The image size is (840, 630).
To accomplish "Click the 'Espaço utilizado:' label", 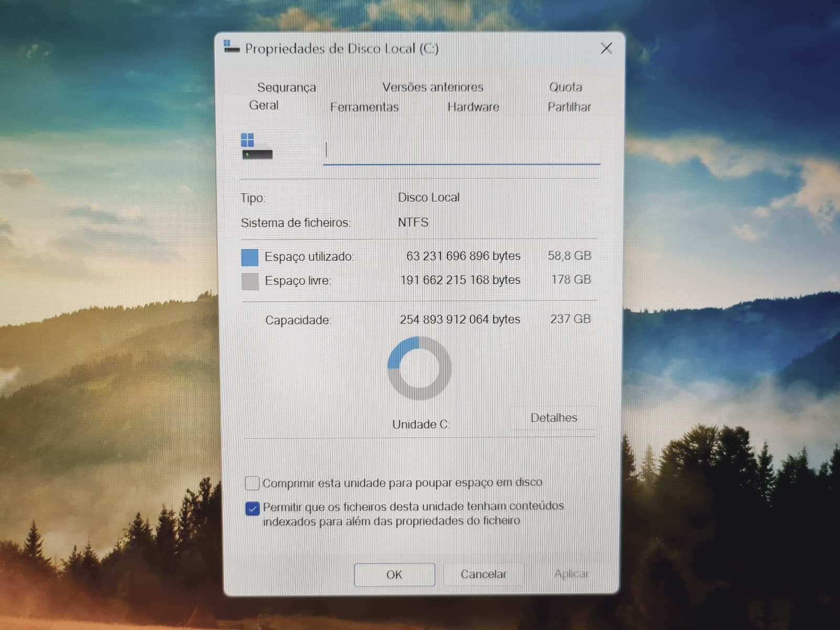I will tap(309, 257).
